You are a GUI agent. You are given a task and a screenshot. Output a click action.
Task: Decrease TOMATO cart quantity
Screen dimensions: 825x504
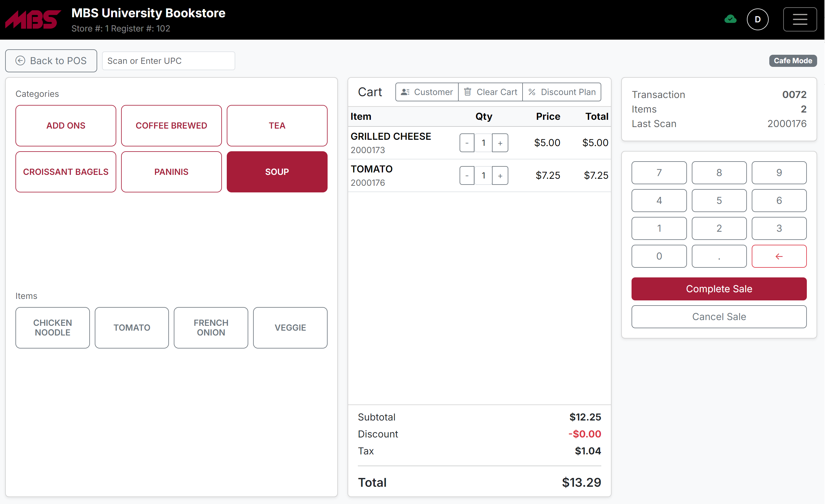click(x=467, y=176)
